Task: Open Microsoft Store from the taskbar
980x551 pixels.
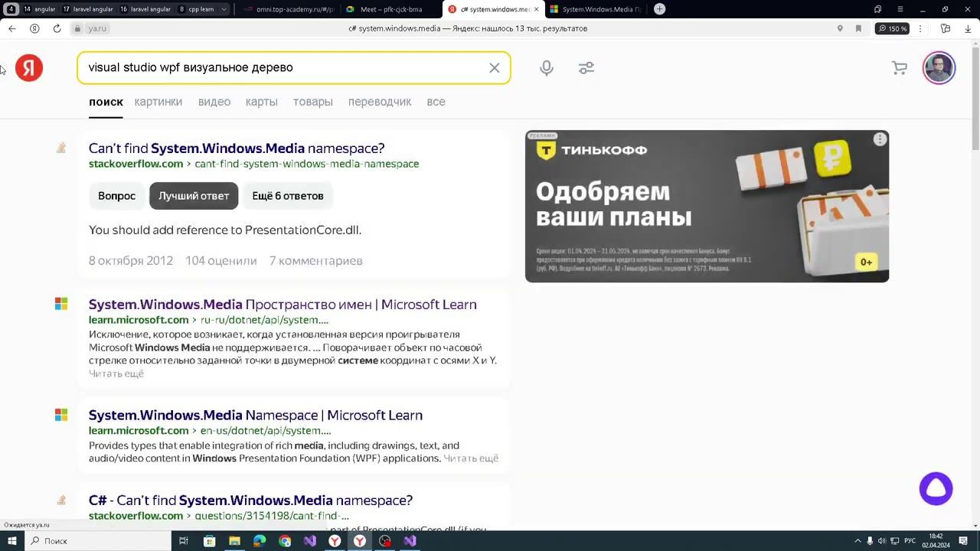Action: pos(209,541)
